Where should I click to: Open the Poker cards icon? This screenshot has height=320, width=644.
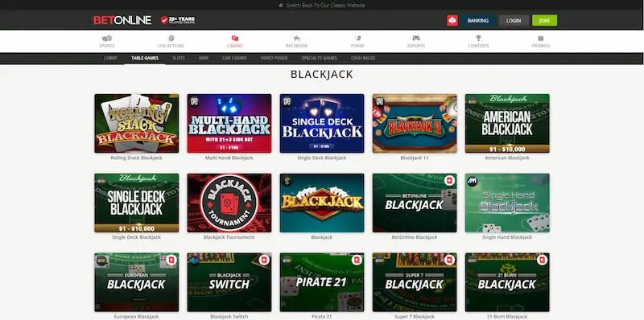[357, 38]
